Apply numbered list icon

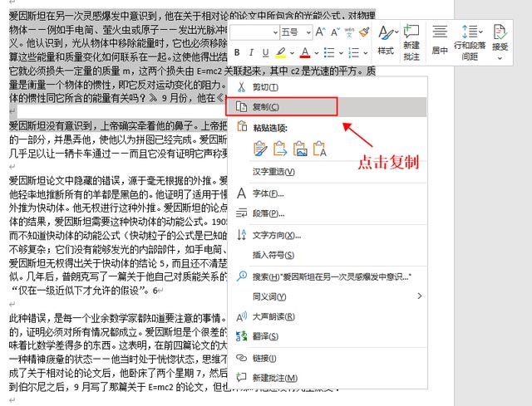(353, 52)
